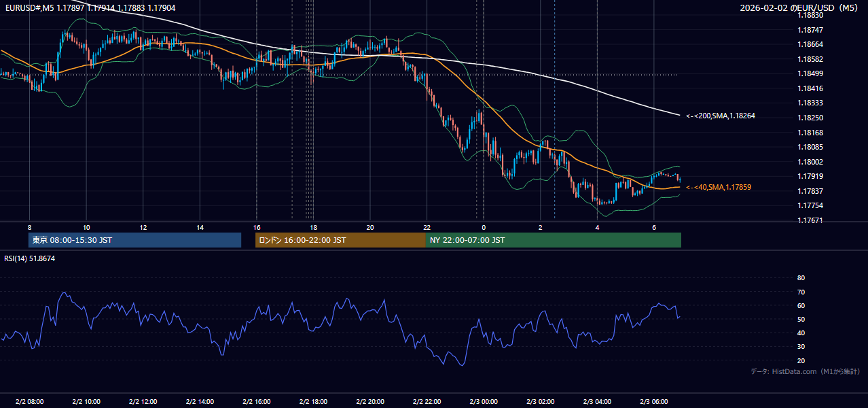This screenshot has height=408, width=868.
Task: Click the London 16:00-22:00 JST session bar
Action: coord(340,240)
